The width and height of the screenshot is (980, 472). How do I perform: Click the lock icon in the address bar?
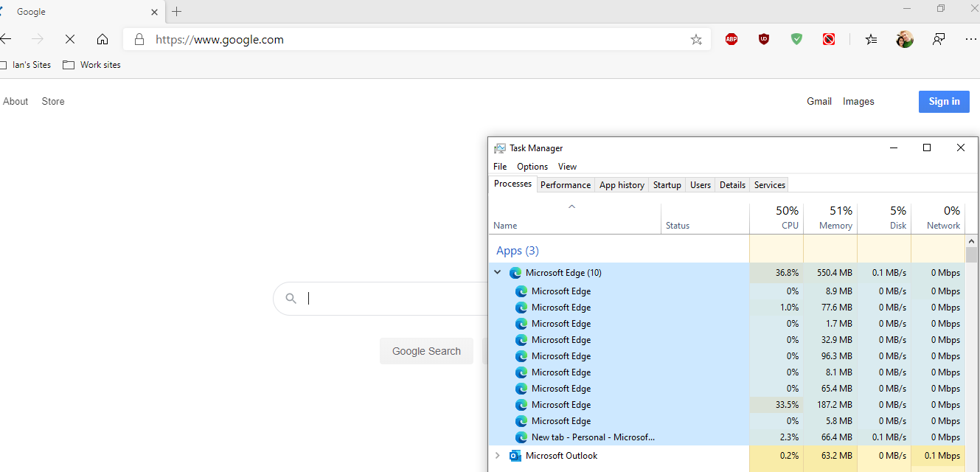[139, 40]
